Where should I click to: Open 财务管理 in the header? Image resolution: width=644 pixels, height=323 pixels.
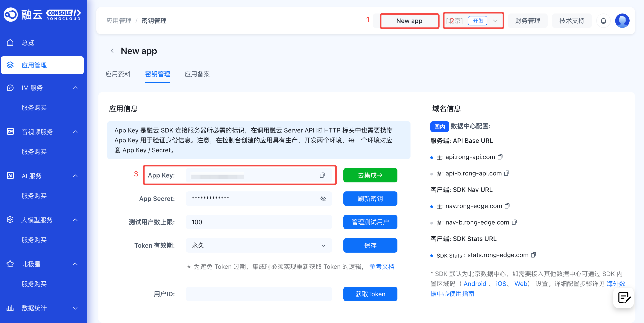(x=528, y=21)
